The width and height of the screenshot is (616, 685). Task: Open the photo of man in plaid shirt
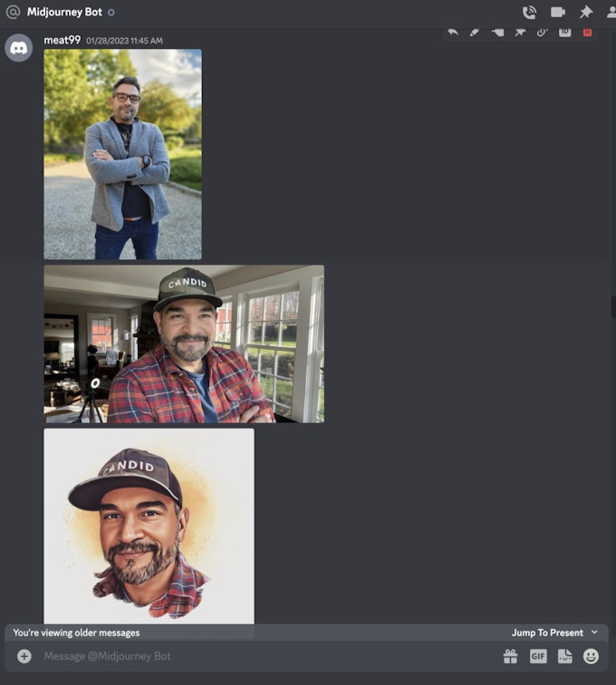click(x=184, y=344)
